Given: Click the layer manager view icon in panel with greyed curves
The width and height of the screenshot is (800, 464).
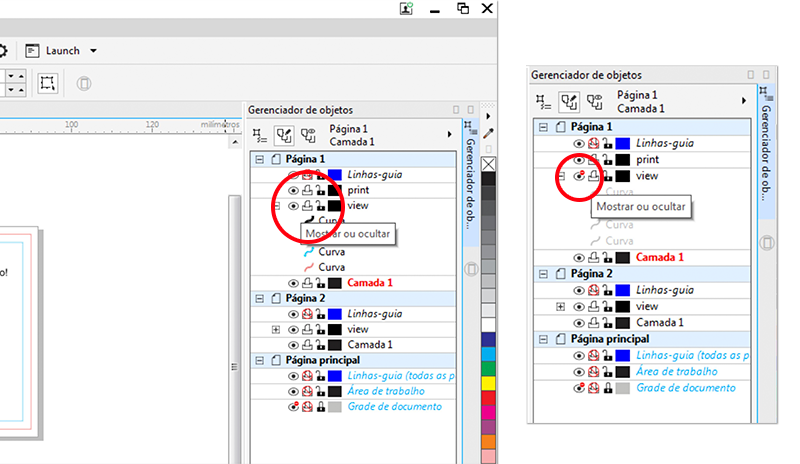Looking at the screenshot, I should click(594, 101).
